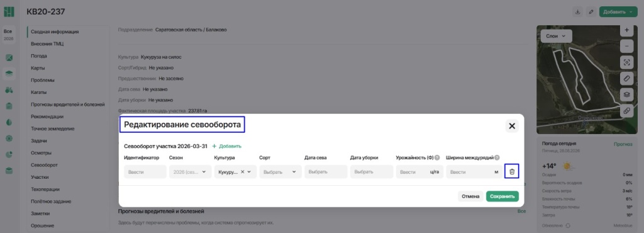Click the Урожайность input field
The height and width of the screenshot is (233, 644).
click(419, 172)
